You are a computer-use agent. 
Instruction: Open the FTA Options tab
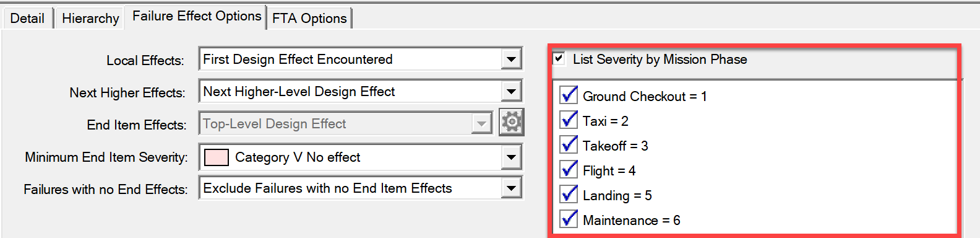pyautogui.click(x=309, y=18)
